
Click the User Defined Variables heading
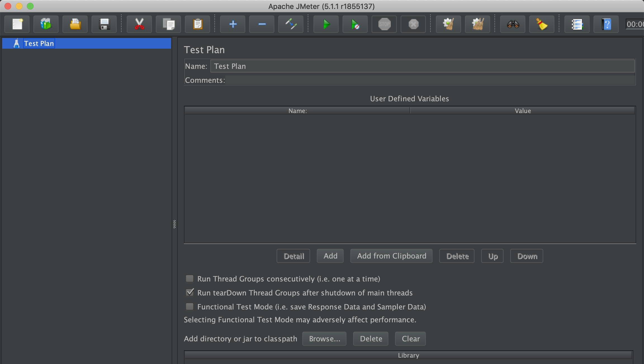(x=409, y=99)
